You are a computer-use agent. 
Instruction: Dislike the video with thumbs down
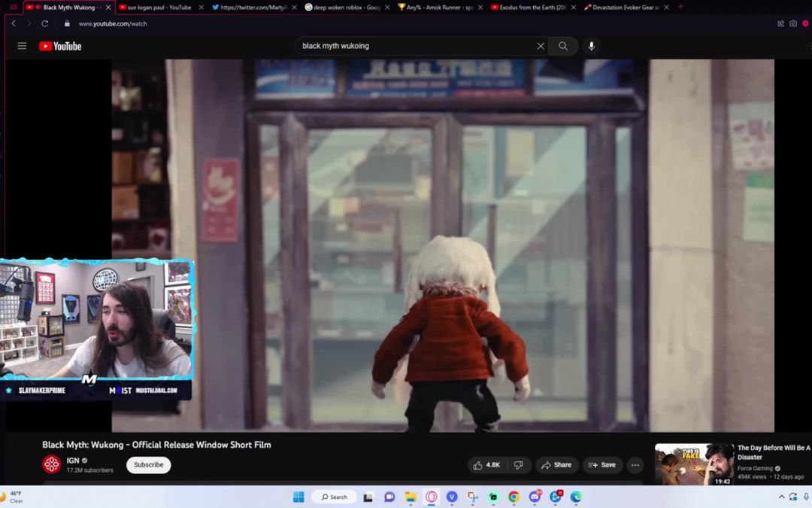coord(518,465)
